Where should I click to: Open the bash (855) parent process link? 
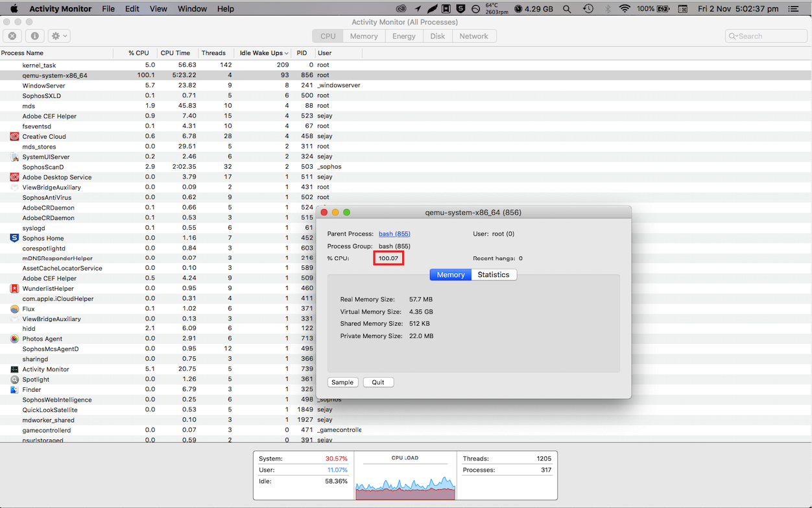[x=394, y=234]
